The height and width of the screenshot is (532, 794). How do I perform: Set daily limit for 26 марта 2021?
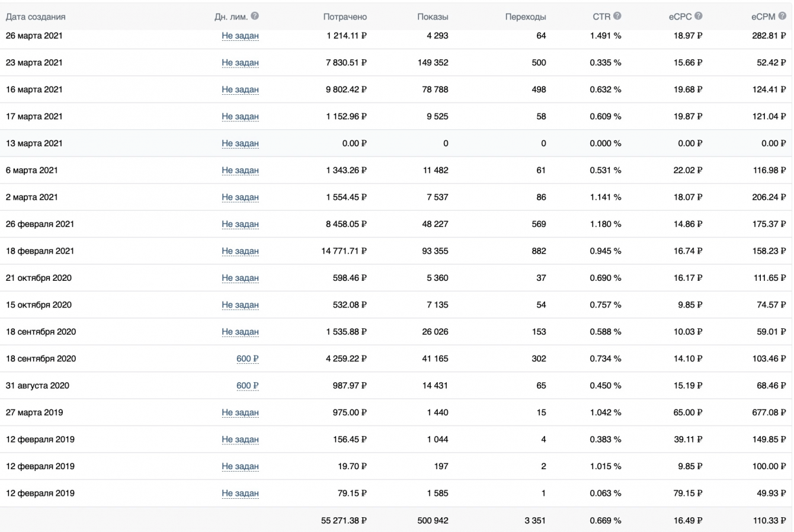coord(240,36)
